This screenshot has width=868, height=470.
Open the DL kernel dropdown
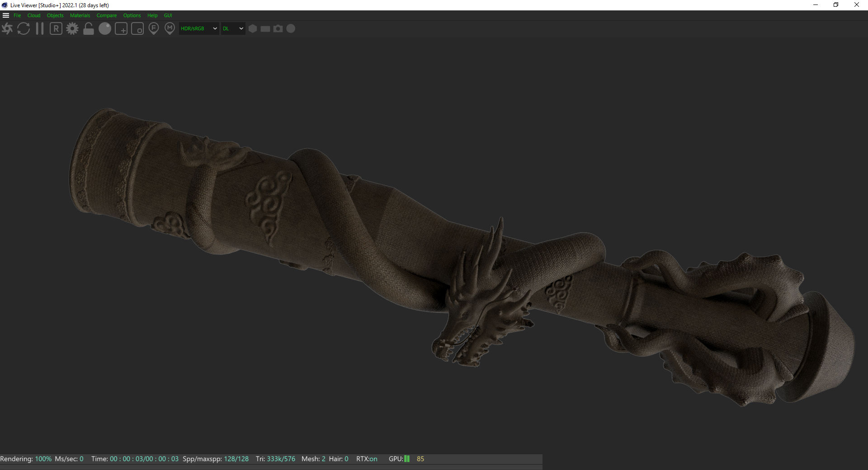233,28
